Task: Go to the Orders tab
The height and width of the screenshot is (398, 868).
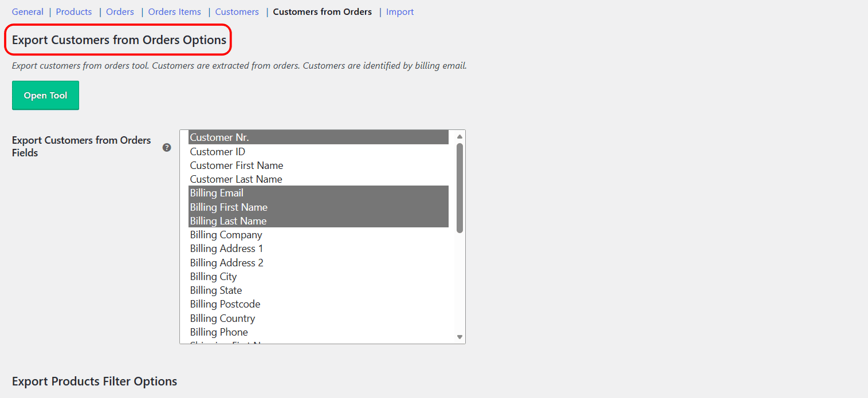Action: pyautogui.click(x=120, y=11)
